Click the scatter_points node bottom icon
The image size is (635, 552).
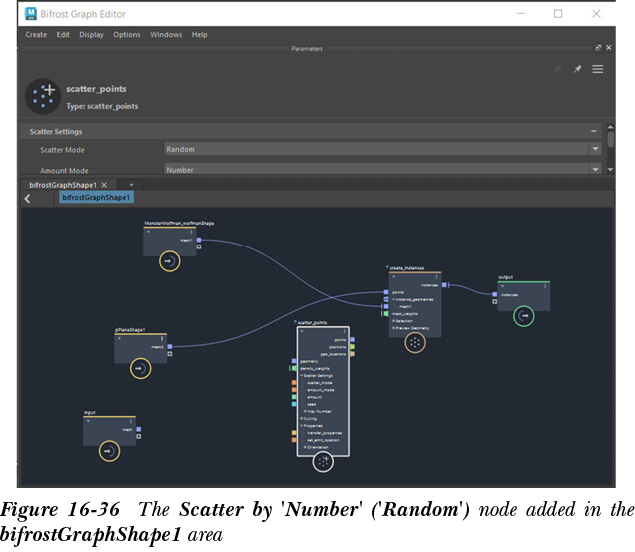point(322,461)
